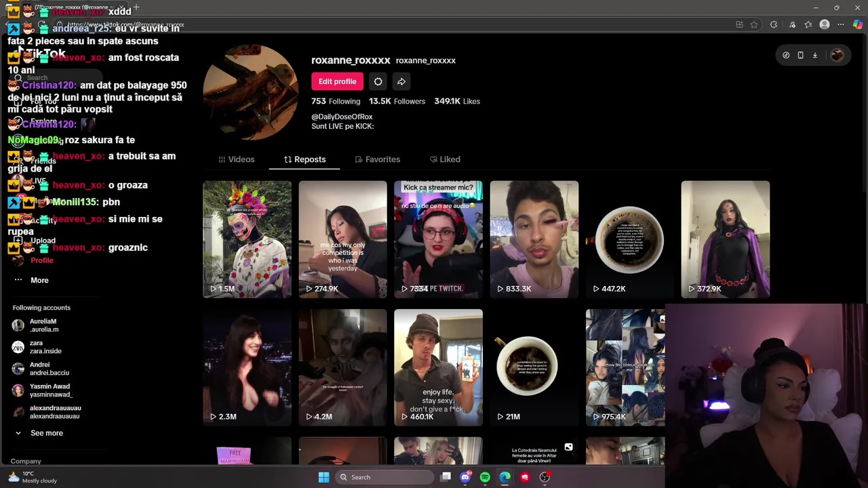Screen dimensions: 868x488
Task: Open enjoy life video with 460.1K views
Action: [438, 367]
